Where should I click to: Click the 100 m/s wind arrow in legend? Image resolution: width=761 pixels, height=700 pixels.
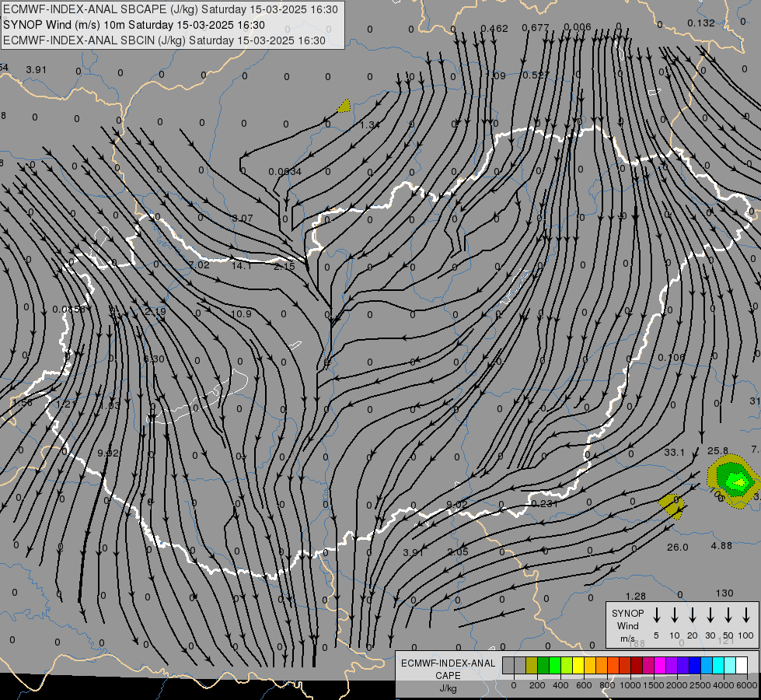(x=746, y=615)
